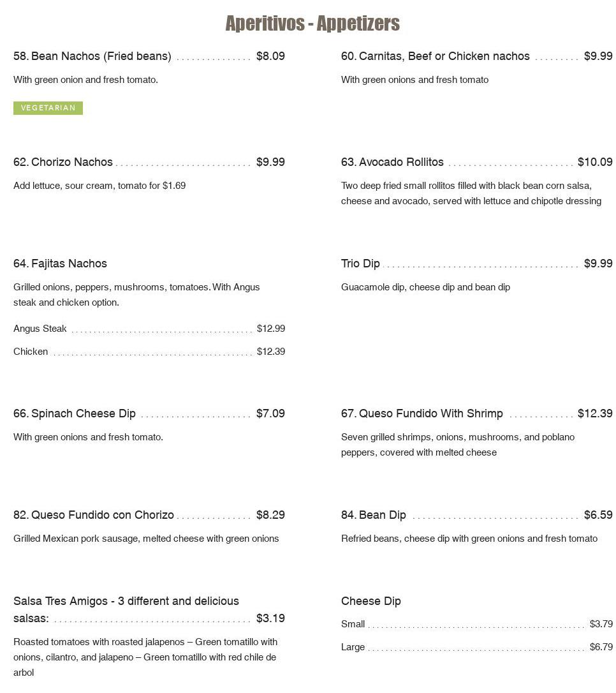Click the $10.09 price for Avocado Rollitos
The image size is (616, 693).
click(x=595, y=162)
